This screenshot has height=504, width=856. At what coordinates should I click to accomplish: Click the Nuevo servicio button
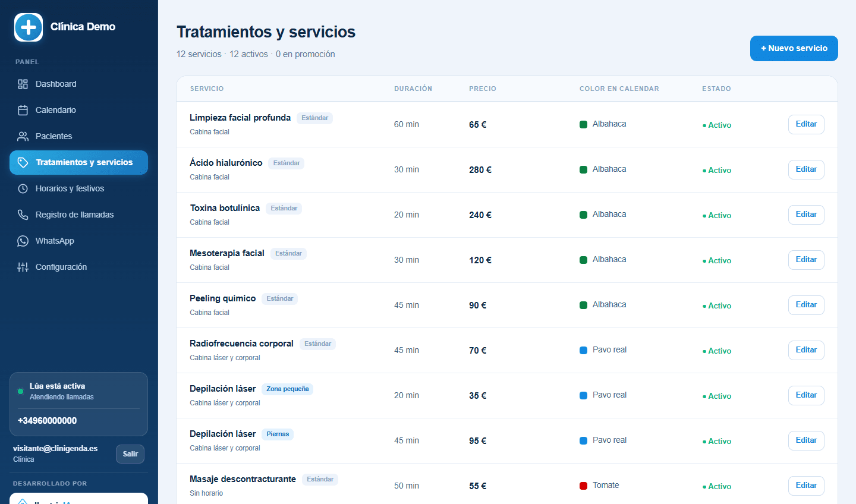(x=794, y=48)
